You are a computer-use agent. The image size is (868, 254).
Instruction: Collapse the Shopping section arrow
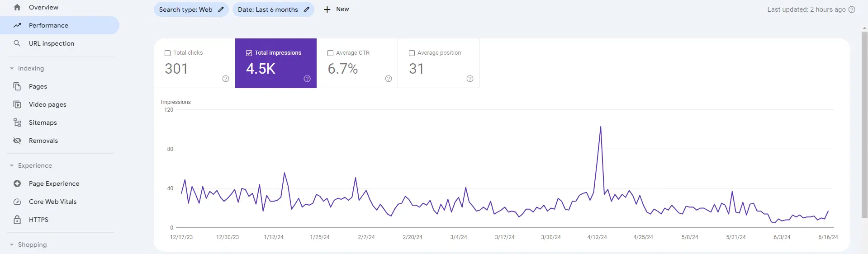[12, 245]
